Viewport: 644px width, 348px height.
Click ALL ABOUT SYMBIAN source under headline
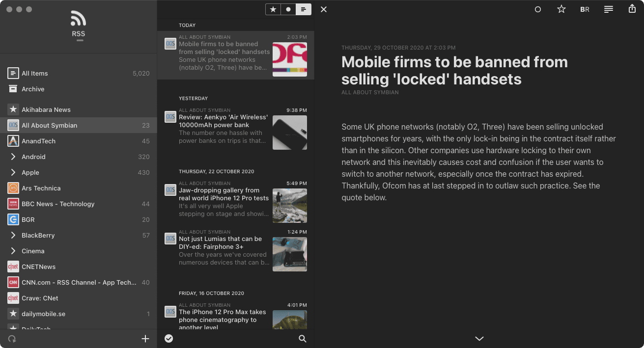[370, 92]
